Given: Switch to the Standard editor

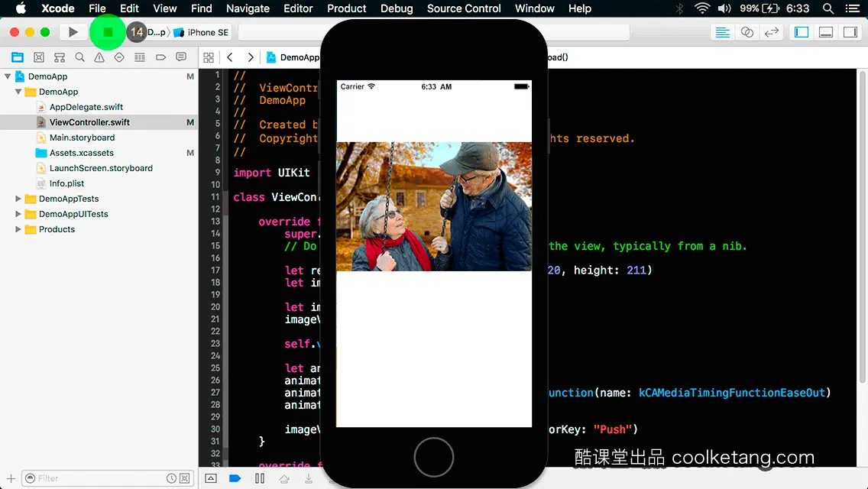Looking at the screenshot, I should [722, 33].
